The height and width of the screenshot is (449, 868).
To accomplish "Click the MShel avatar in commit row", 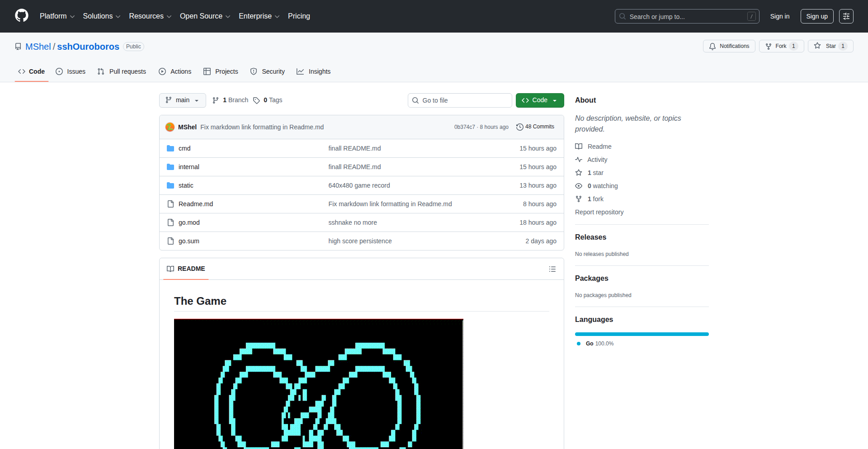I will (170, 127).
